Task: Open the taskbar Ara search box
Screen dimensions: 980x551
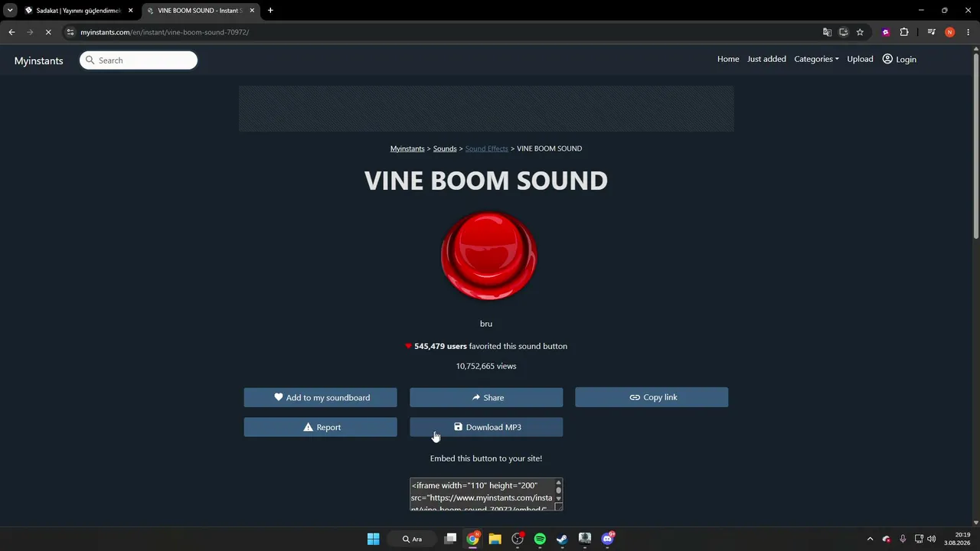Action: point(413,539)
